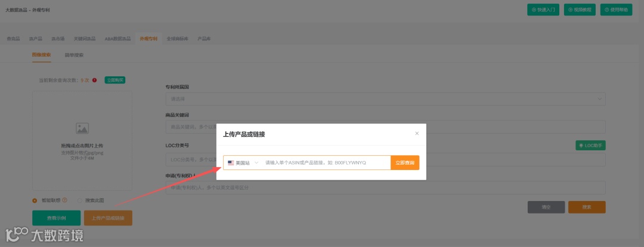Click the US flag icon in dialog

click(x=231, y=163)
